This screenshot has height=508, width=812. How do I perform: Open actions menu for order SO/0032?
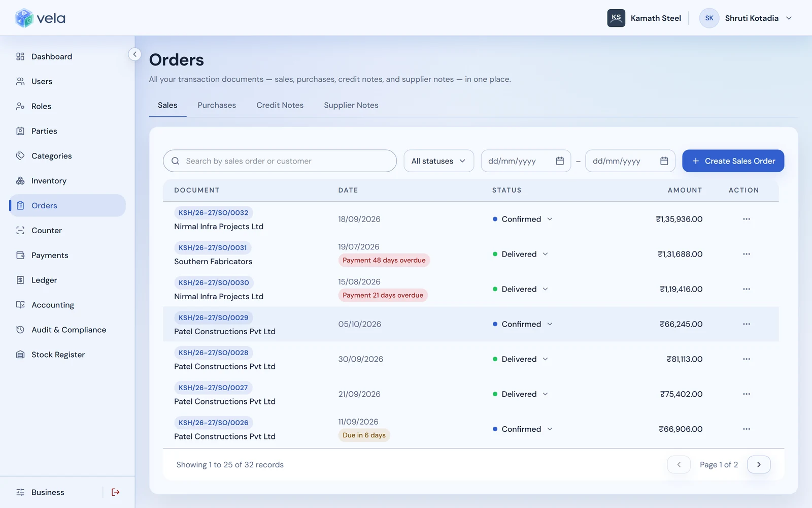(747, 219)
